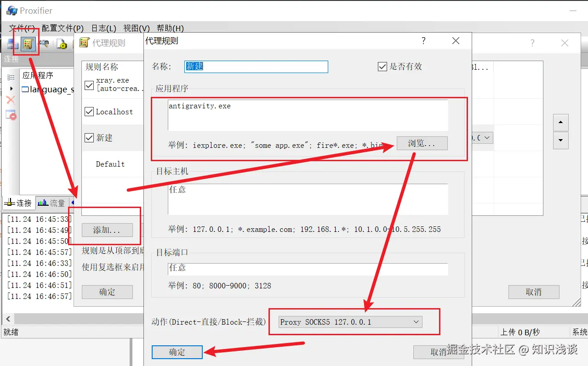Click the log scrollbar left arrow
Image resolution: width=588 pixels, height=366 pixels.
pyautogui.click(x=8, y=319)
